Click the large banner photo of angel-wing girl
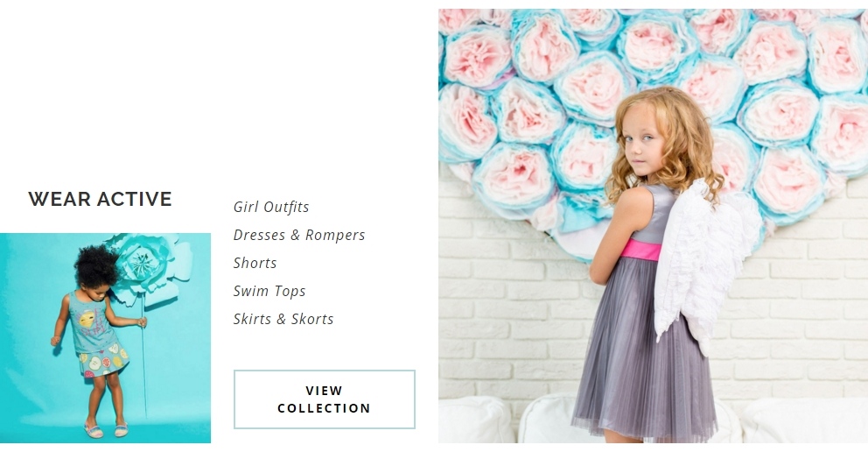Viewport: 868px width, 452px height. click(x=654, y=225)
